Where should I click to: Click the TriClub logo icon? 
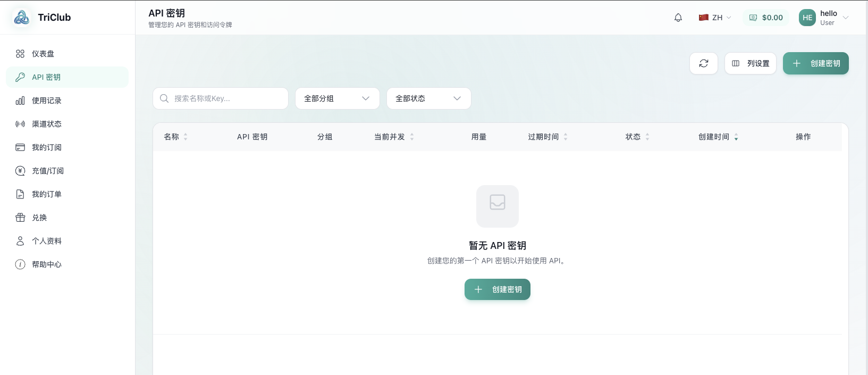[22, 18]
